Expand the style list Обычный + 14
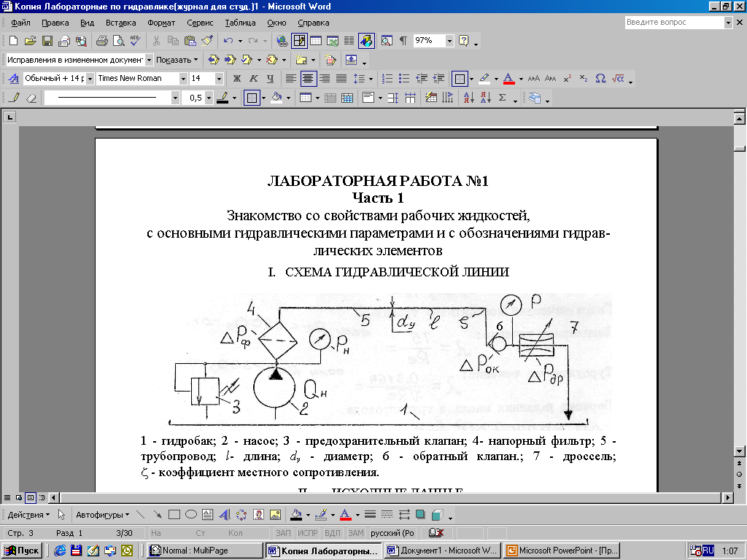The image size is (747, 560). click(90, 79)
